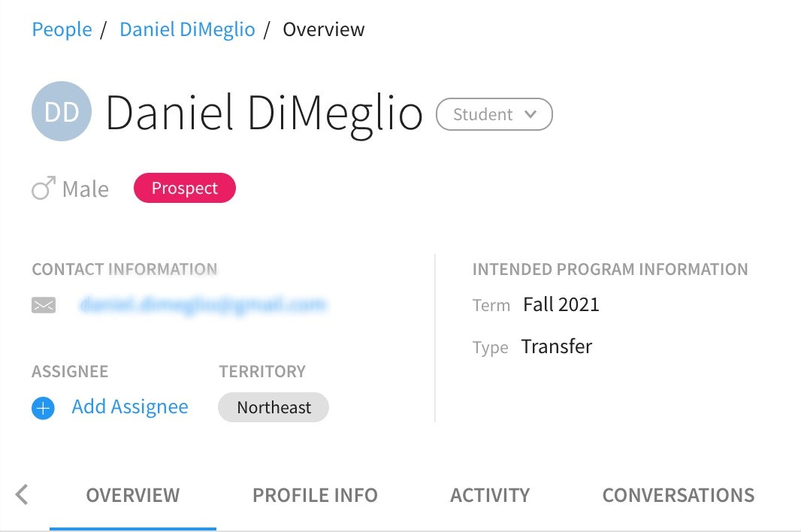The height and width of the screenshot is (532, 801).
Task: View the Conversations tab
Action: (x=678, y=494)
